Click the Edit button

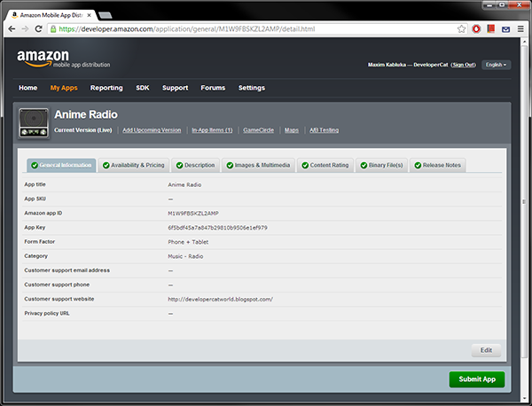[x=486, y=350]
